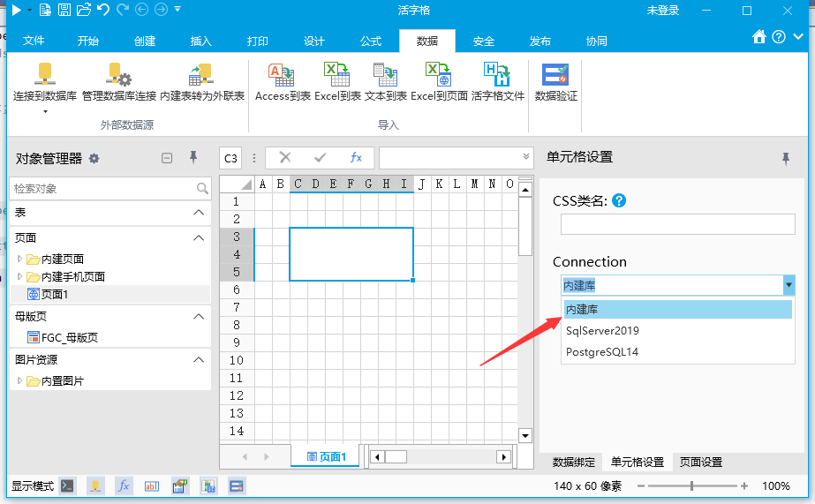Screen dimensions: 815x504
Task: Switch to the 发布 ribbon tab
Action: (x=540, y=41)
